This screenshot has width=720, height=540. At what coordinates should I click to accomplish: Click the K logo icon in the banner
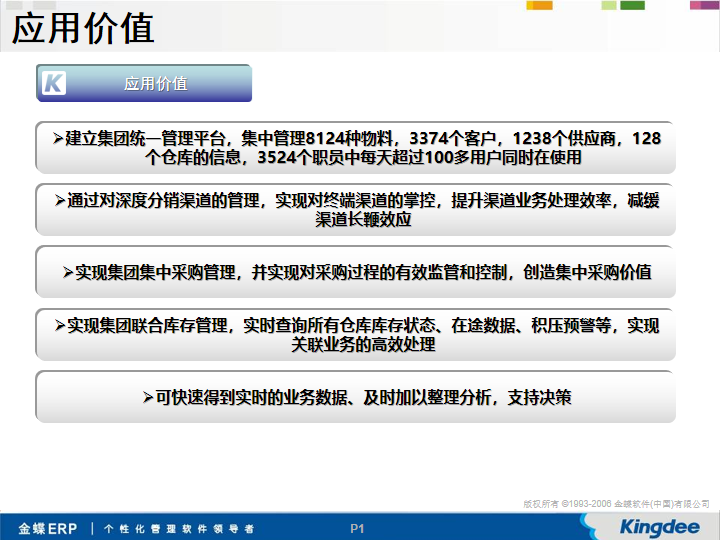(54, 83)
